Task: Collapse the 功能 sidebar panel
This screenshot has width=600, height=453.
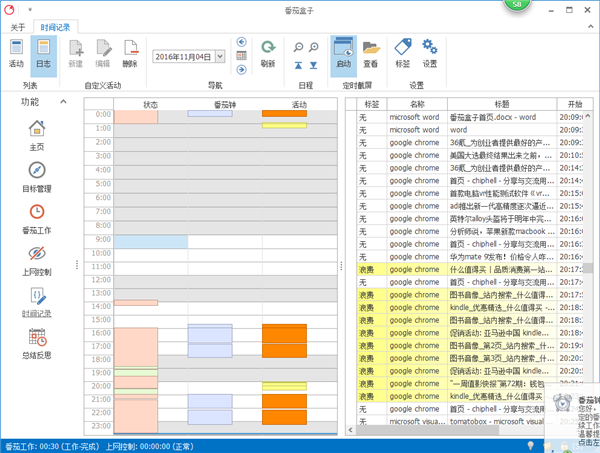Action: tap(62, 102)
